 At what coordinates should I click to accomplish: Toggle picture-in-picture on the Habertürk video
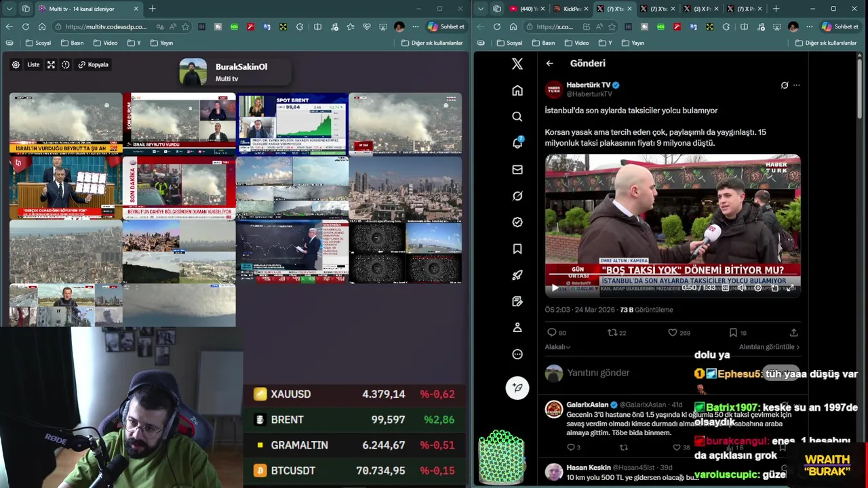pyautogui.click(x=774, y=288)
